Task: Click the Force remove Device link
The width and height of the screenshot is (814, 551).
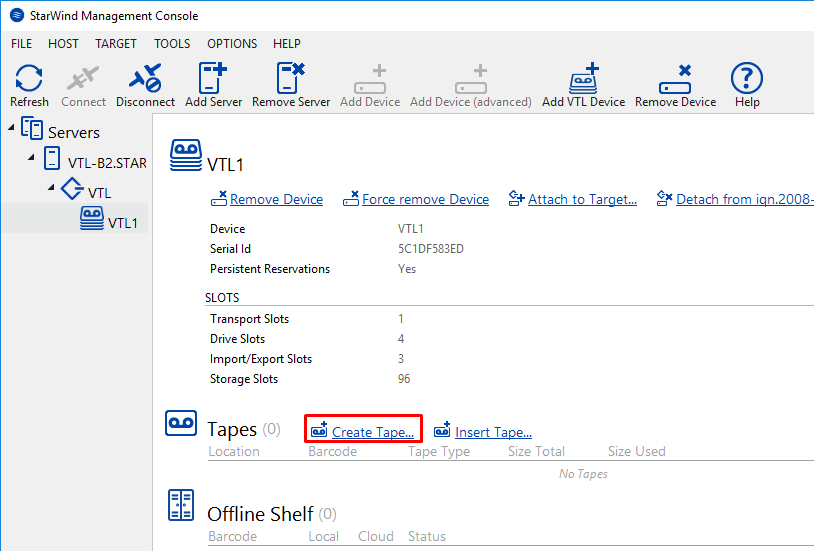Action: (x=425, y=199)
